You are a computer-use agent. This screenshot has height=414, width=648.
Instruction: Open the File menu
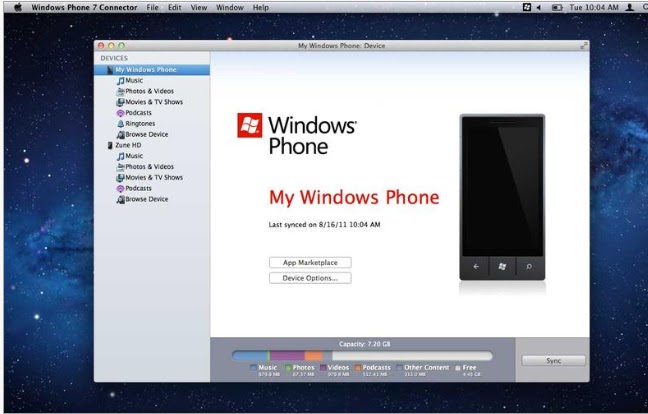[152, 7]
